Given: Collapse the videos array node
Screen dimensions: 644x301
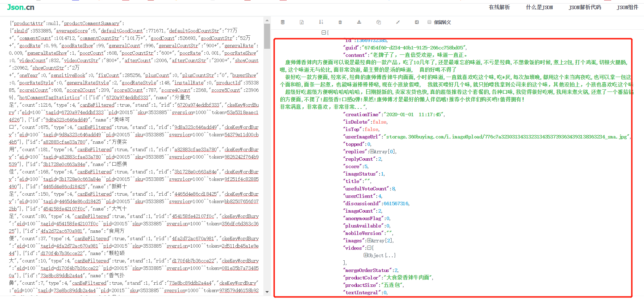Looking at the screenshot, I should pos(369,248).
